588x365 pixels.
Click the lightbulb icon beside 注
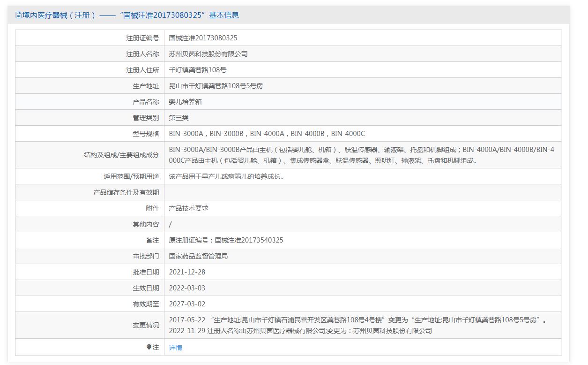pos(149,347)
